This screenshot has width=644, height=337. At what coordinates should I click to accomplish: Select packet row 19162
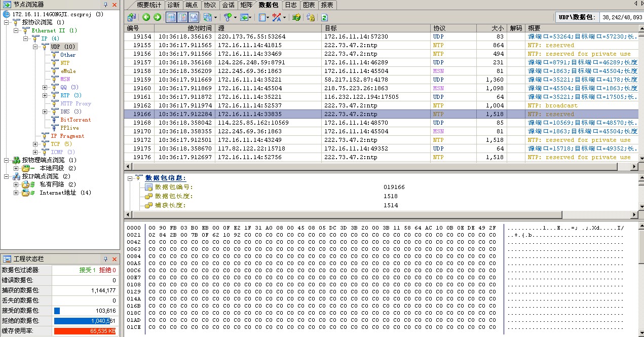(324, 105)
